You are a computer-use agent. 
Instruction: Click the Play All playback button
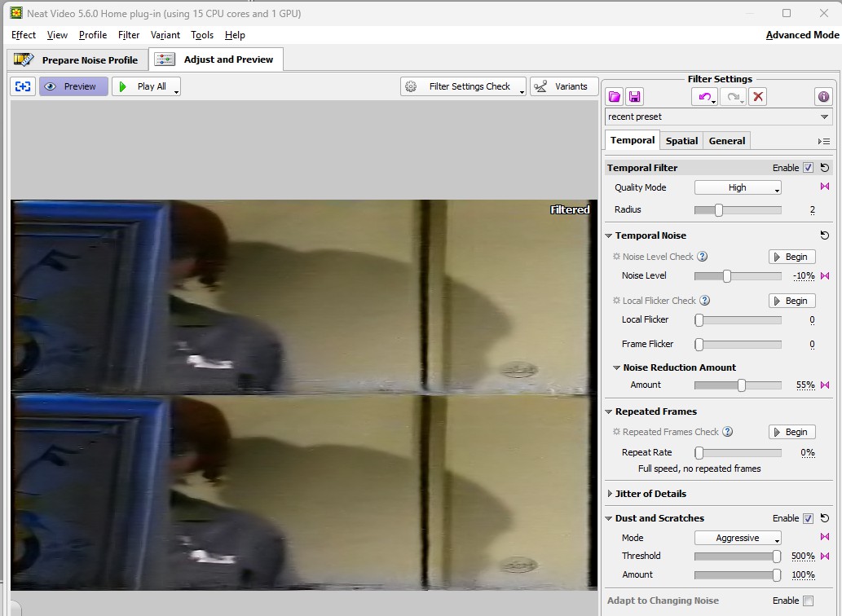pyautogui.click(x=145, y=86)
